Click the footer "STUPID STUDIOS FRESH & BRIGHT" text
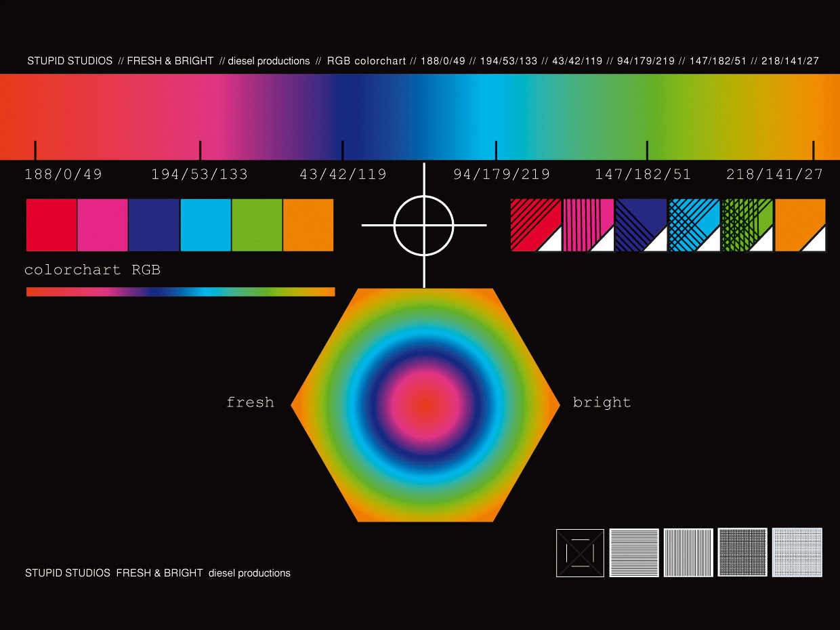This screenshot has width=840, height=630. pyautogui.click(x=114, y=573)
